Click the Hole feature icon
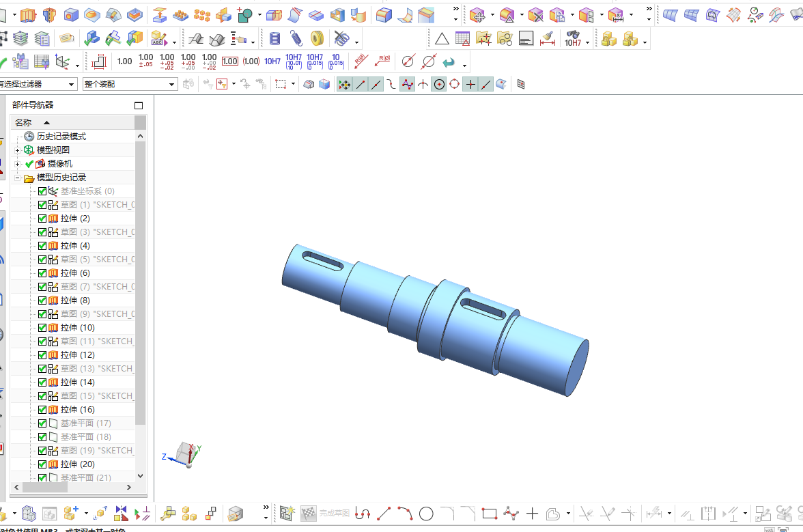 click(x=71, y=15)
